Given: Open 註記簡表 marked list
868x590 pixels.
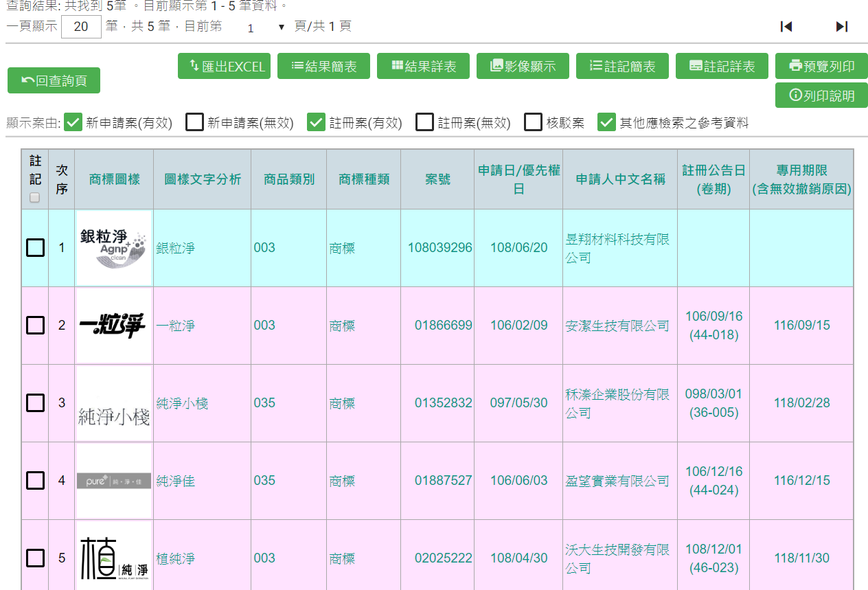Looking at the screenshot, I should point(622,67).
